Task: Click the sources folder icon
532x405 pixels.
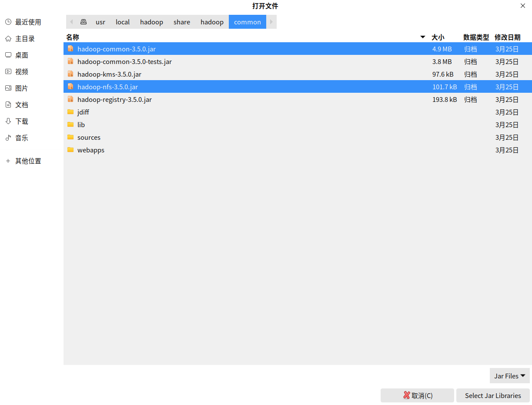Action: click(70, 137)
